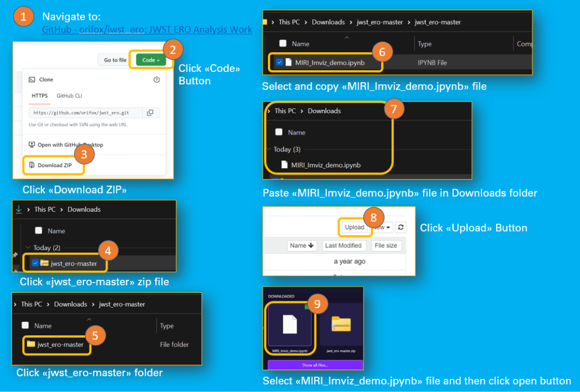Screen dimensions: 580x392
Task: Collapse the Today (2) group
Action: coord(27,248)
